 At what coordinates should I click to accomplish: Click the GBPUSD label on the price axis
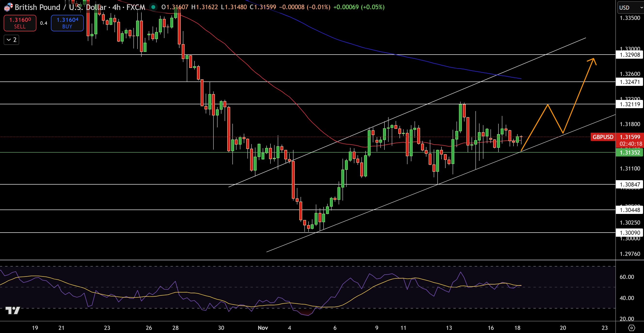click(603, 137)
